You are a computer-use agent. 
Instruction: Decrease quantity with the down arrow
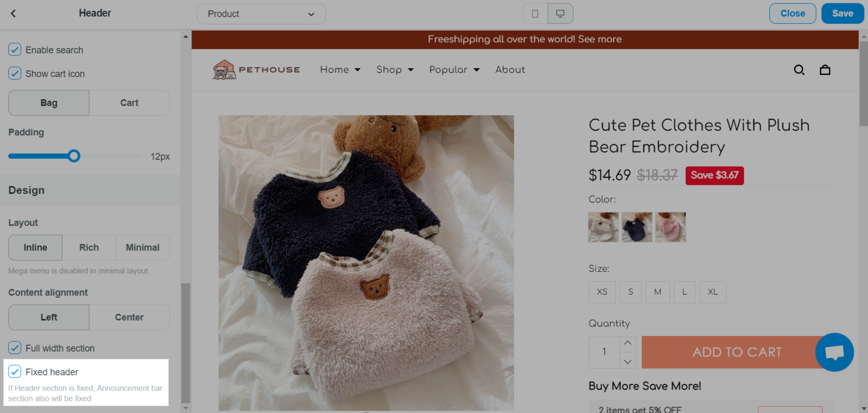(628, 361)
